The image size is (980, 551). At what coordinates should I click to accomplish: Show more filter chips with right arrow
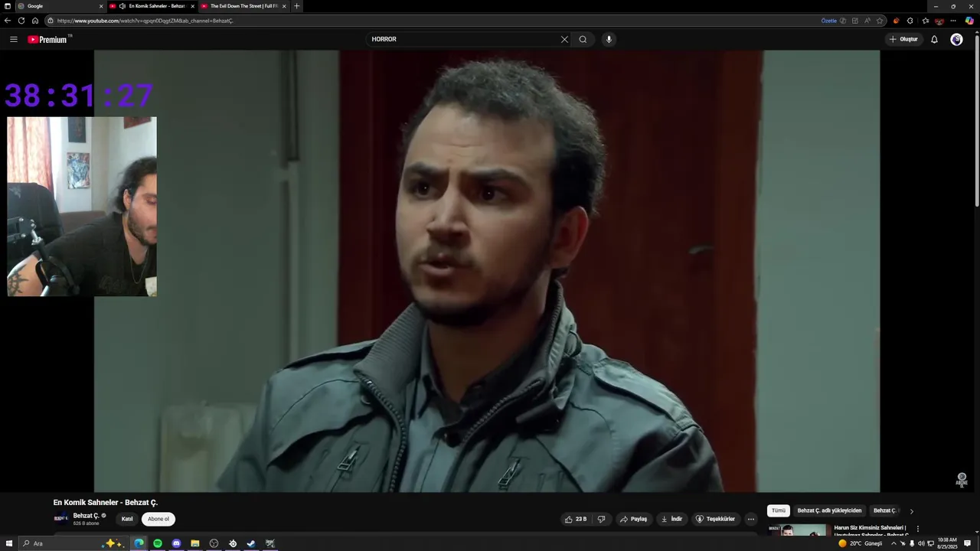tap(911, 511)
